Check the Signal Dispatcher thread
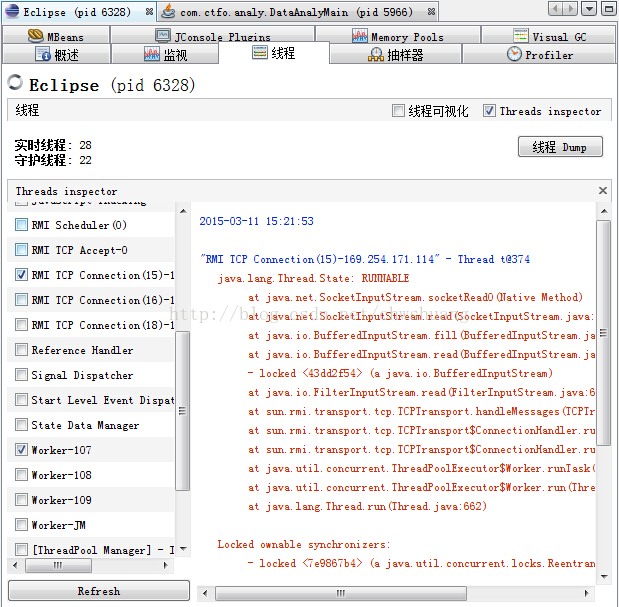The height and width of the screenshot is (607, 619). pyautogui.click(x=21, y=375)
